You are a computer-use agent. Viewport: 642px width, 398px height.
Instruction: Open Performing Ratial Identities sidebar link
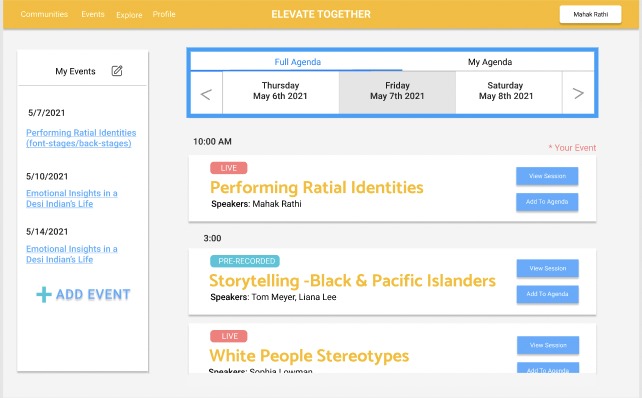(x=81, y=138)
